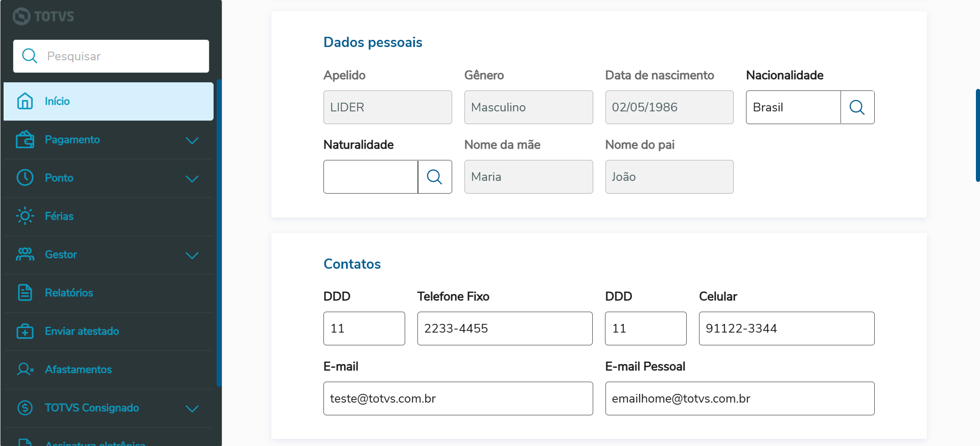Click the E-mail Pessoal input field
The width and height of the screenshot is (980, 446).
(739, 398)
